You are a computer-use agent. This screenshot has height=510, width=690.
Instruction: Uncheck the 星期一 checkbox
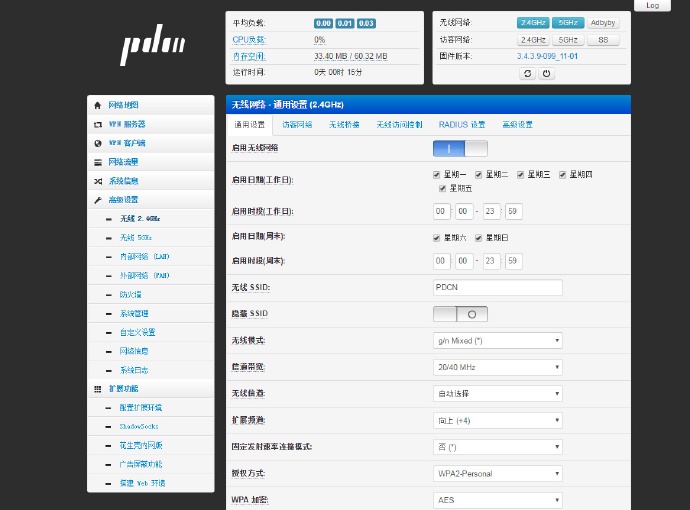(437, 175)
